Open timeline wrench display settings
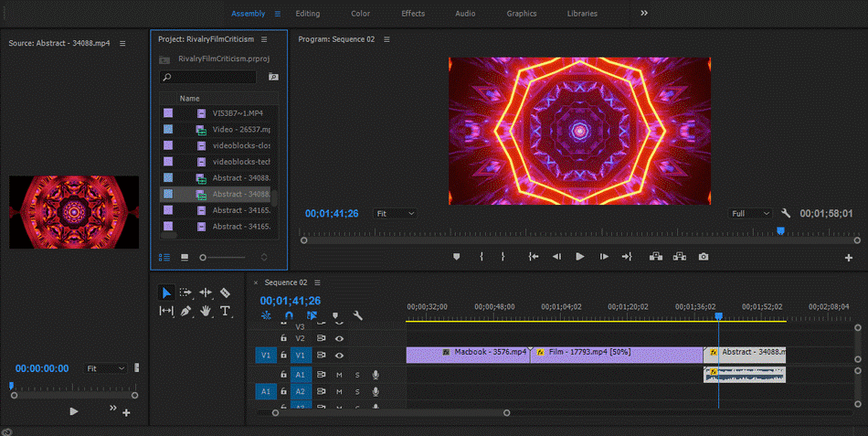The width and height of the screenshot is (868, 436). click(358, 315)
